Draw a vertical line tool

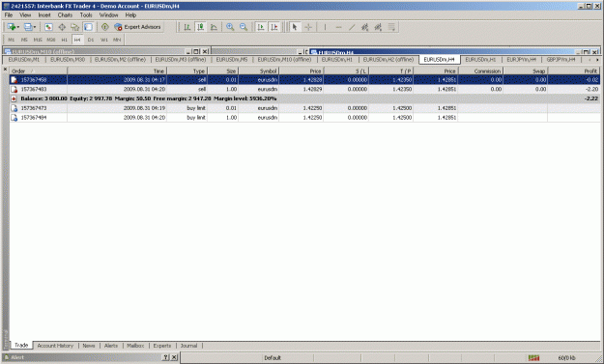(325, 27)
